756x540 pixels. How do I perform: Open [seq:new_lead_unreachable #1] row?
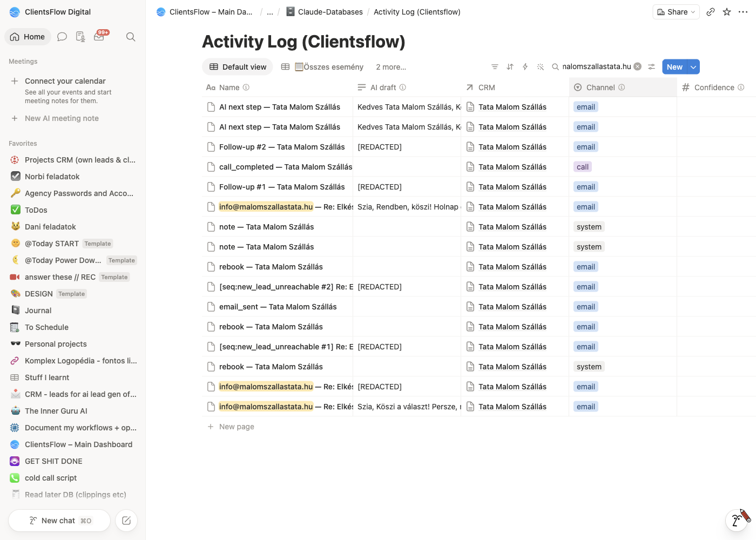click(286, 347)
